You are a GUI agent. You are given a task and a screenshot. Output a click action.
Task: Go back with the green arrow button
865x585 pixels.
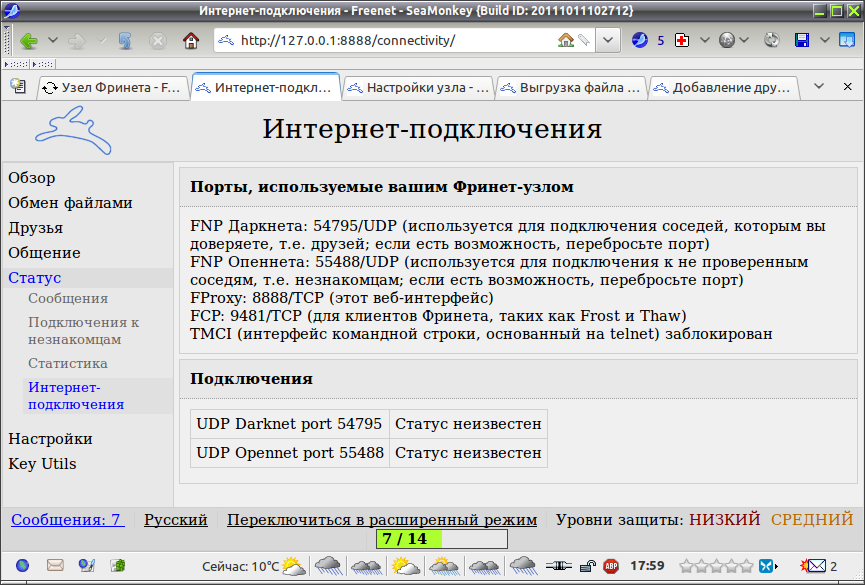(29, 40)
